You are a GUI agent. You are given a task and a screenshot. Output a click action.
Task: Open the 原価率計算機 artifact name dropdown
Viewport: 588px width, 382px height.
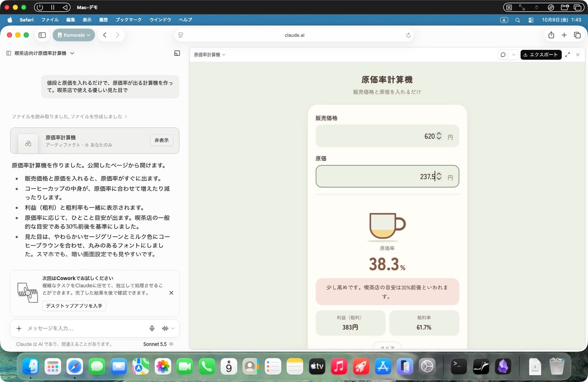coord(210,55)
